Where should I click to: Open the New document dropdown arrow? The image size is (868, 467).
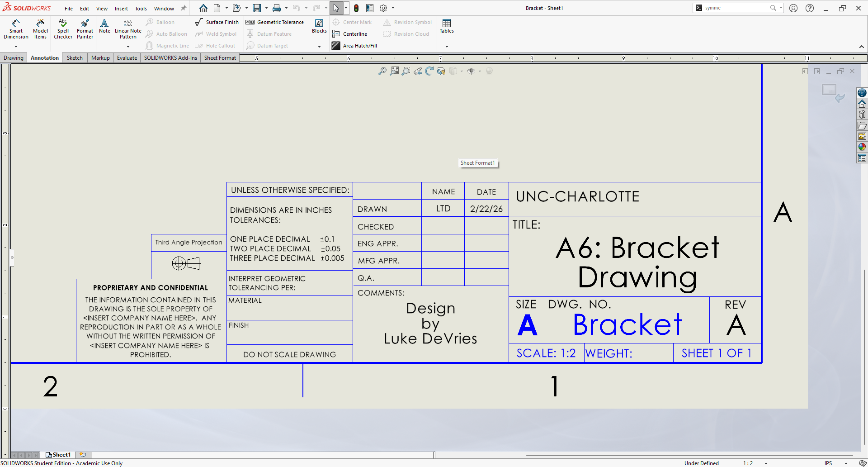(x=226, y=8)
